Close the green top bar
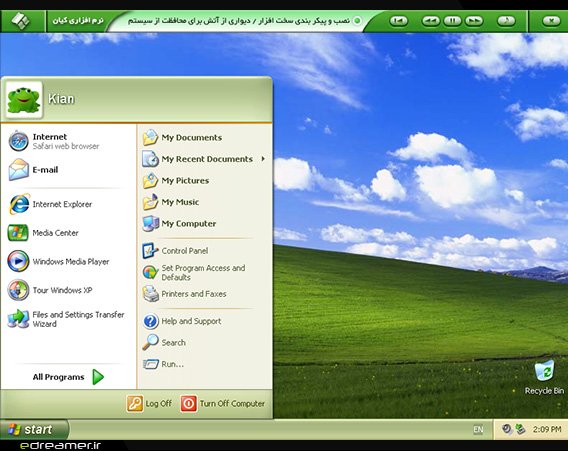The image size is (568, 451). (551, 21)
